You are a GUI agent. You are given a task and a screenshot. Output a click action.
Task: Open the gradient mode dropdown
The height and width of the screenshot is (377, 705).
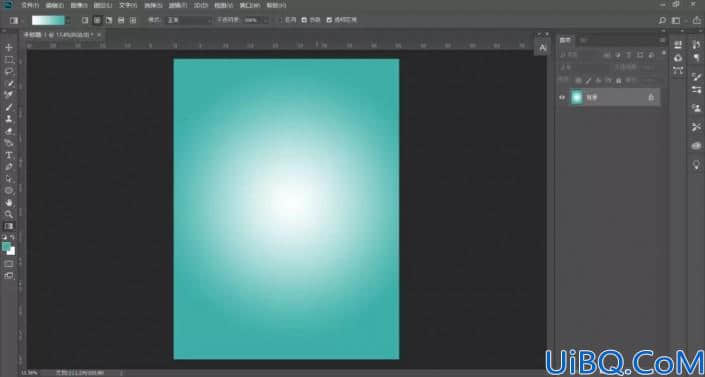point(189,20)
